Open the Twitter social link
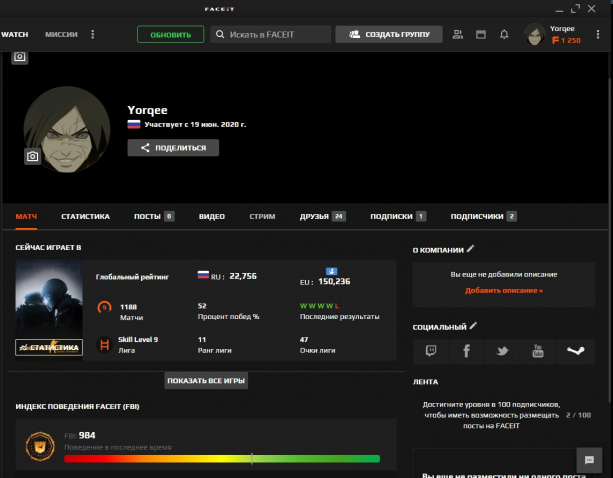Image resolution: width=613 pixels, height=478 pixels. click(502, 351)
